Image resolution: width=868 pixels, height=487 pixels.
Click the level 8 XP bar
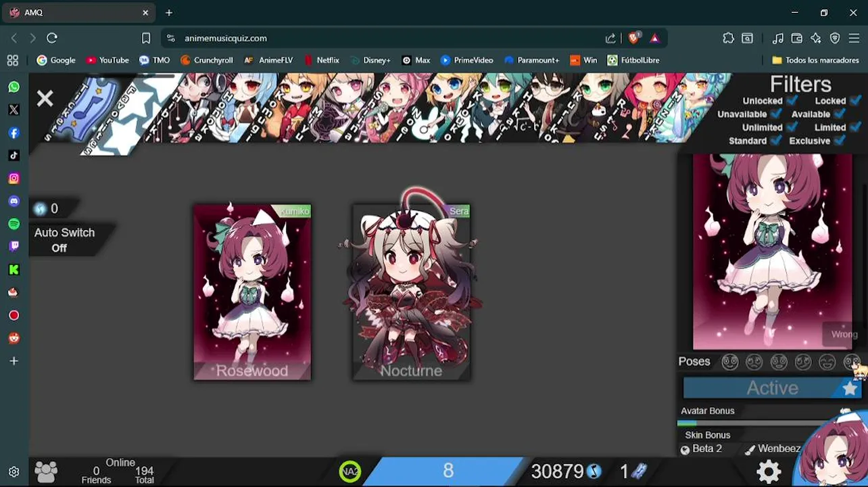[448, 471]
